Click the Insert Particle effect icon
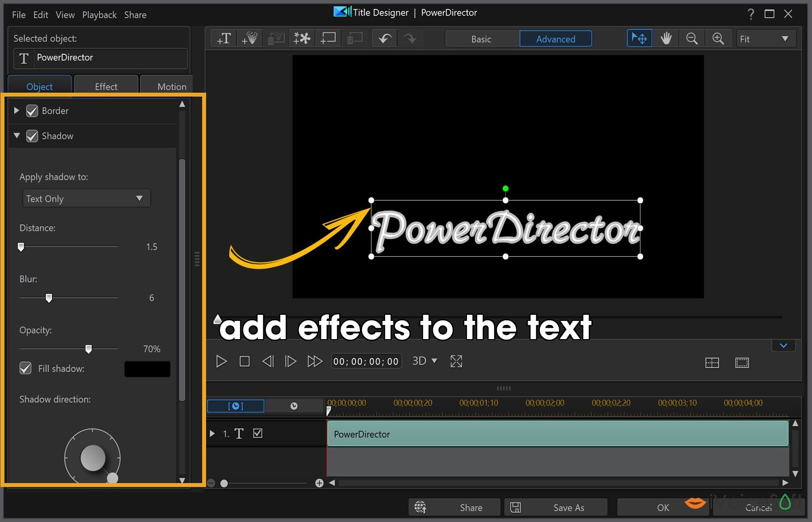Screen dimensions: 812x522 click(x=249, y=38)
